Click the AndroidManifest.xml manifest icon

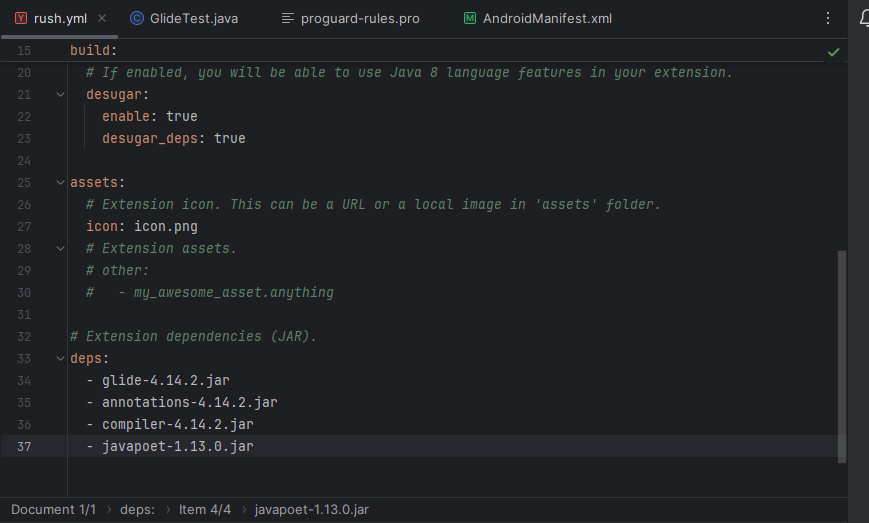[469, 18]
